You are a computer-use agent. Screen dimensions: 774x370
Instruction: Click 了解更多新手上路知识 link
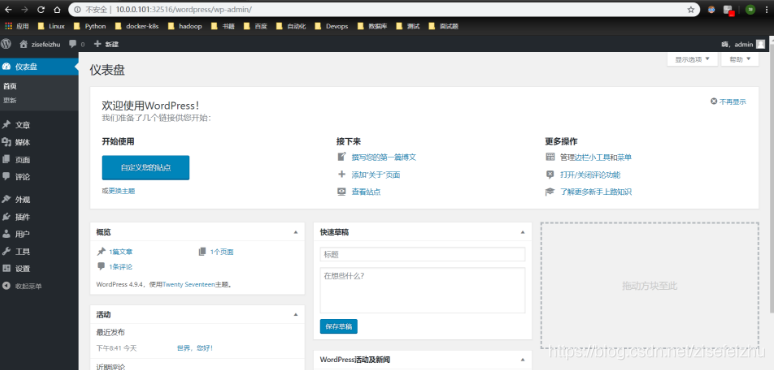coord(596,192)
